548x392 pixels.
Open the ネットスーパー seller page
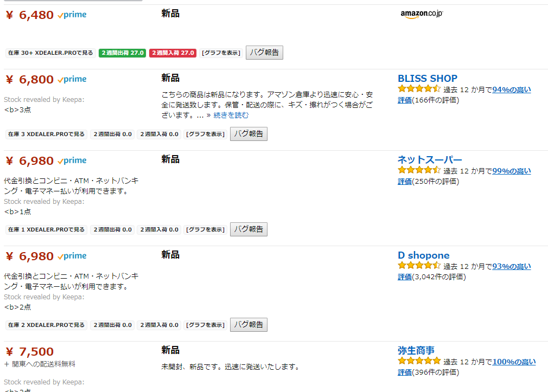pyautogui.click(x=430, y=159)
